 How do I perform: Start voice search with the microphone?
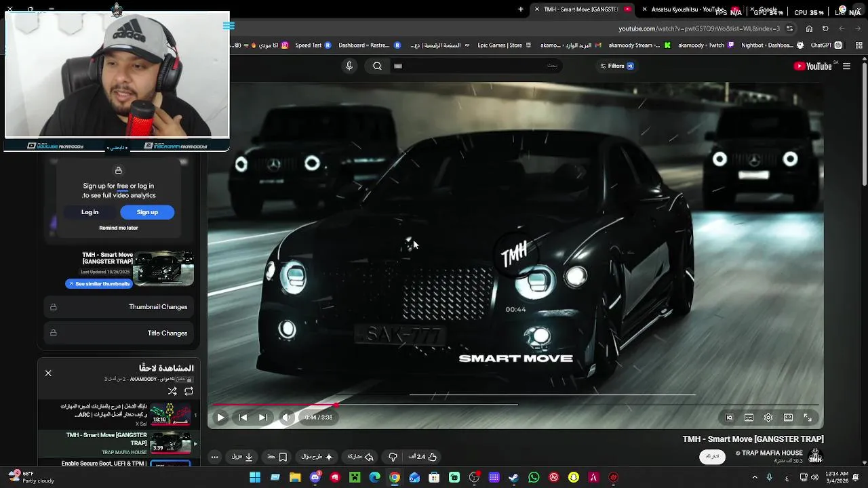point(349,66)
